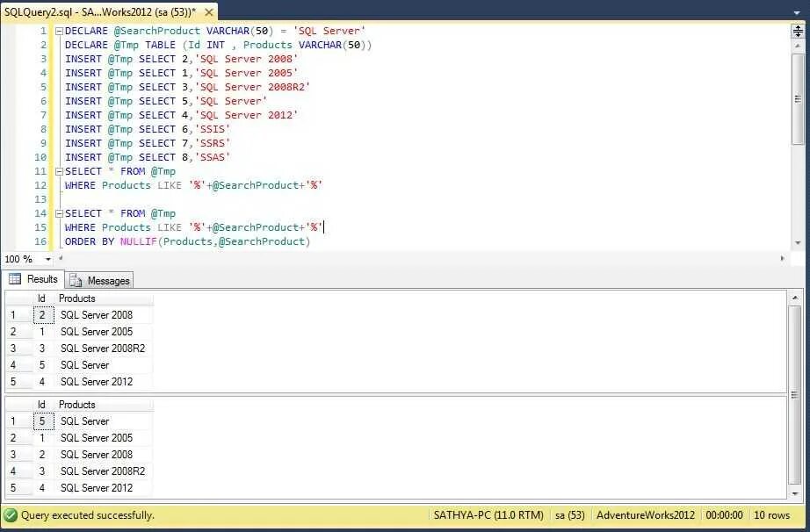Screen dimensions: 810x532
Task: Select 'SQL Server 2005' cell in second grid
Action: coord(104,438)
